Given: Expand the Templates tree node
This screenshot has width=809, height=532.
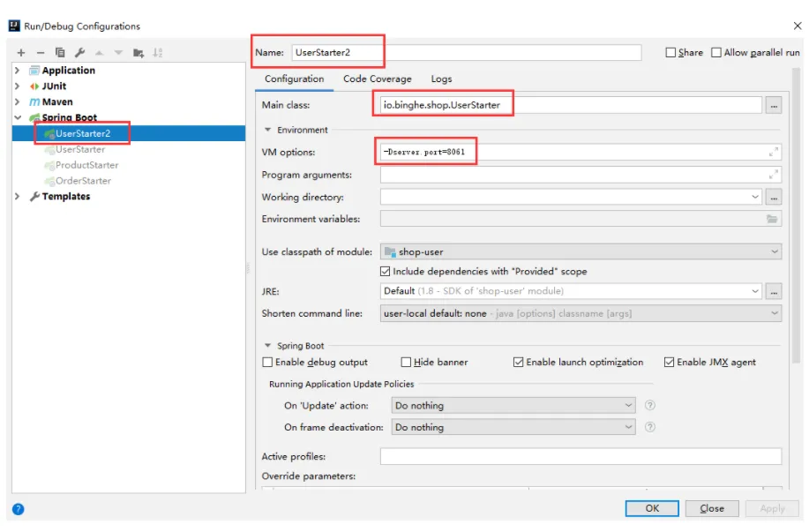Looking at the screenshot, I should pyautogui.click(x=18, y=197).
